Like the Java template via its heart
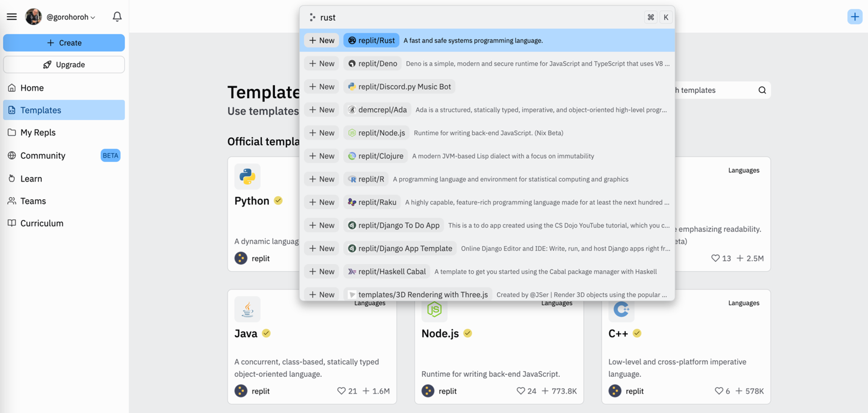 (341, 391)
